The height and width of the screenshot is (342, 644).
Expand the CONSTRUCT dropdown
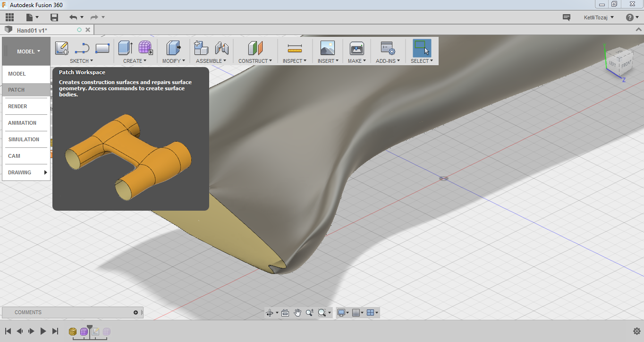click(x=255, y=61)
